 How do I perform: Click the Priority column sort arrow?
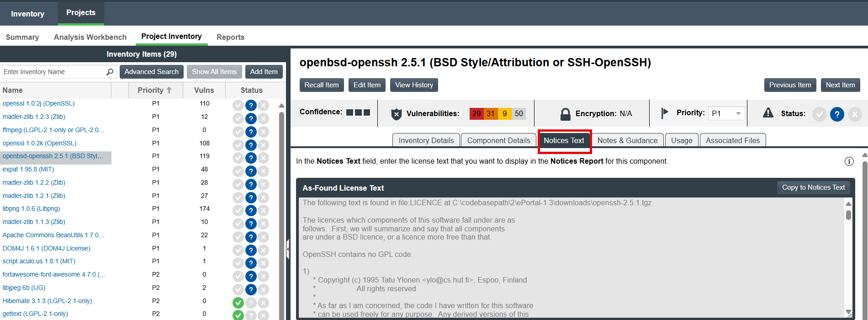(169, 90)
